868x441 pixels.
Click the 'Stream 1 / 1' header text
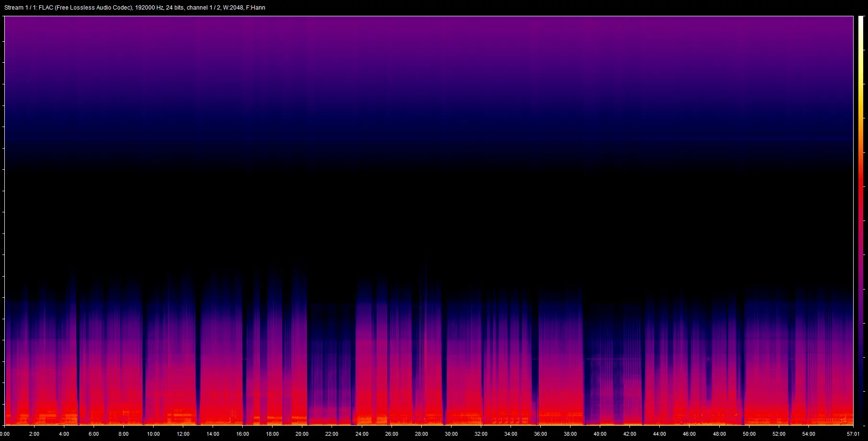(21, 8)
